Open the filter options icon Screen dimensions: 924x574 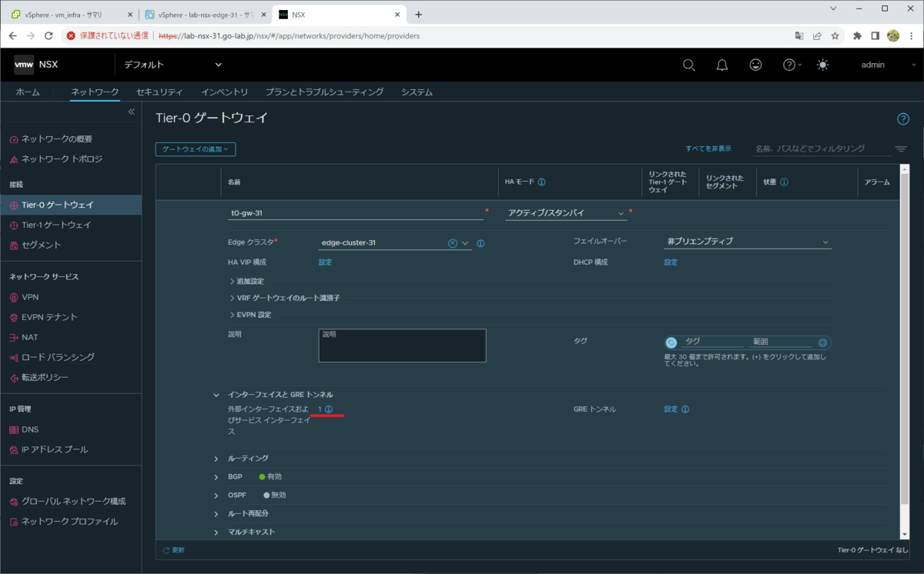pyautogui.click(x=901, y=149)
